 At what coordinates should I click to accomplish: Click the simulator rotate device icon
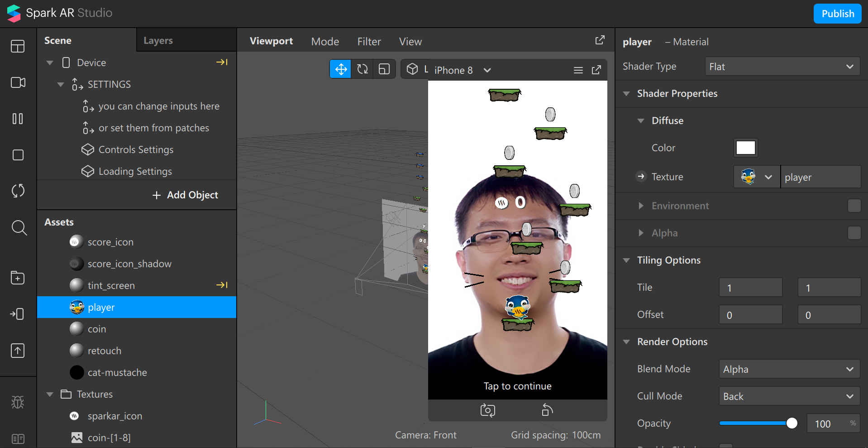click(x=547, y=409)
